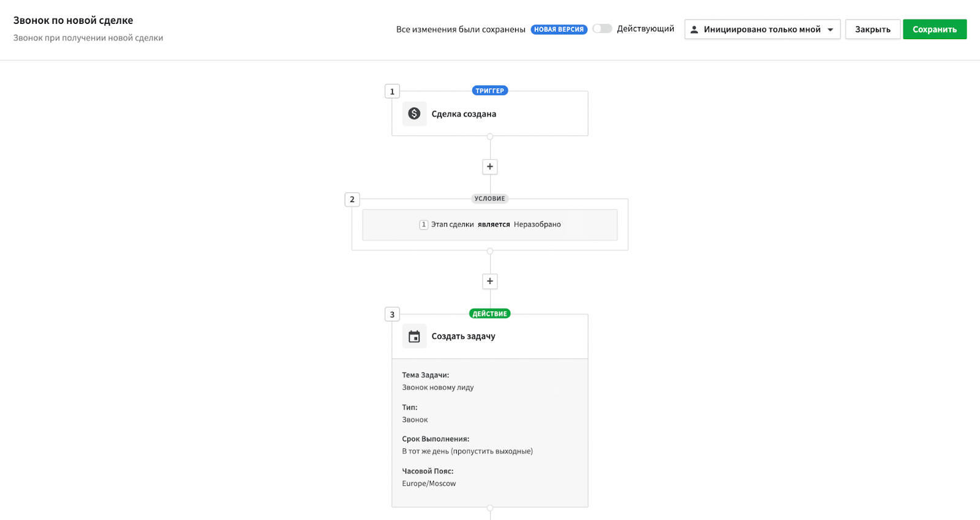Open the Инициировано только мной dropdown
Screen dimensions: 980x520
[x=761, y=29]
